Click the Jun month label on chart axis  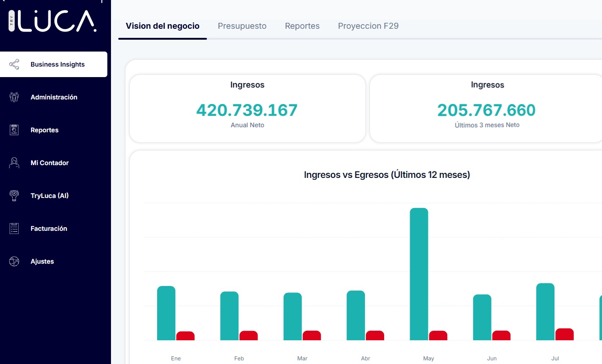[x=492, y=359]
